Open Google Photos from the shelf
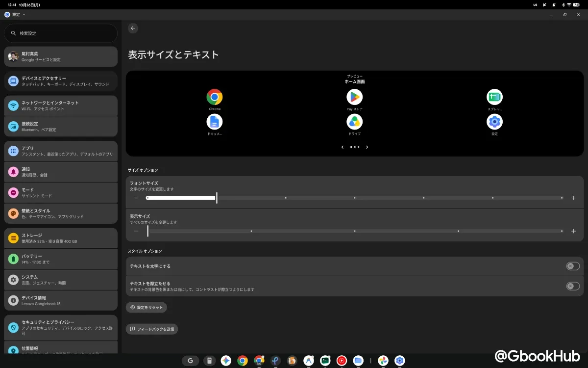This screenshot has height=368, width=588. pyautogui.click(x=383, y=361)
